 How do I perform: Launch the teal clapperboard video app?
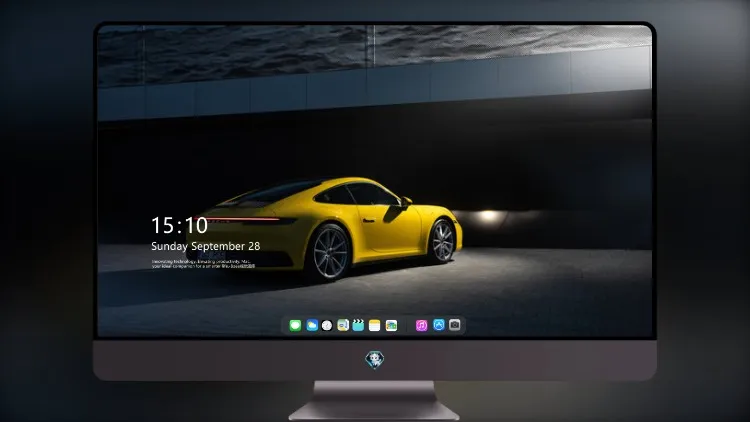pyautogui.click(x=358, y=325)
